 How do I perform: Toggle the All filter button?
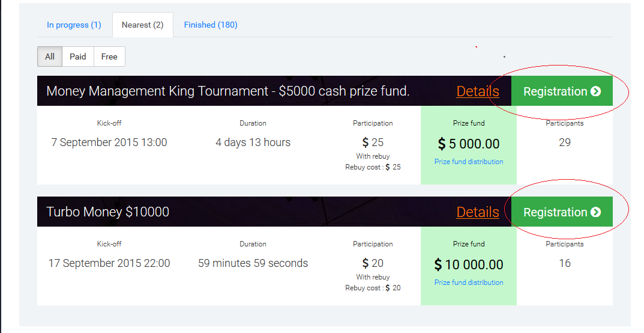50,57
